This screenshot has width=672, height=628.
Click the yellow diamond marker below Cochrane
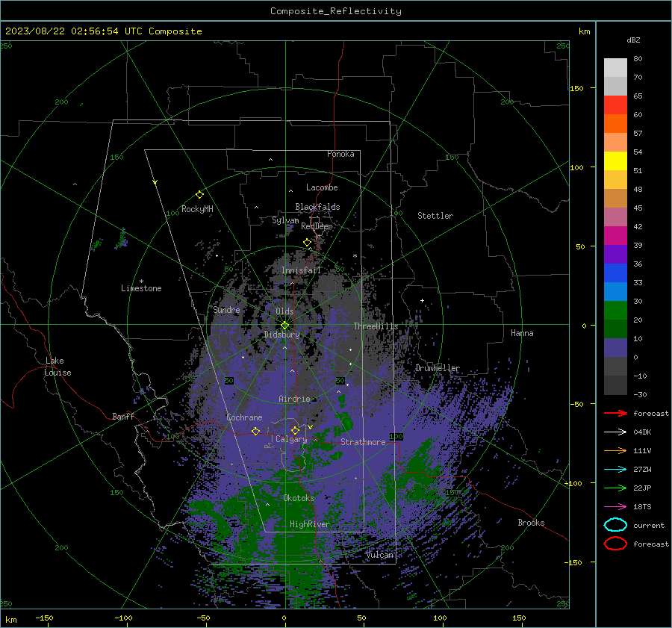(255, 431)
